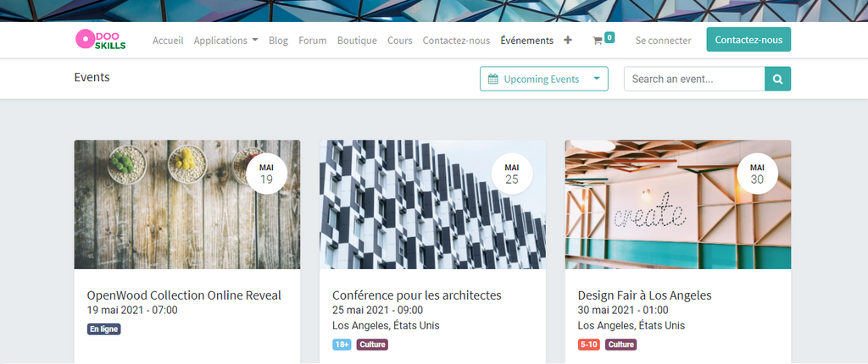868x364 pixels.
Task: Click the MAI 25 date badge
Action: pyautogui.click(x=512, y=174)
